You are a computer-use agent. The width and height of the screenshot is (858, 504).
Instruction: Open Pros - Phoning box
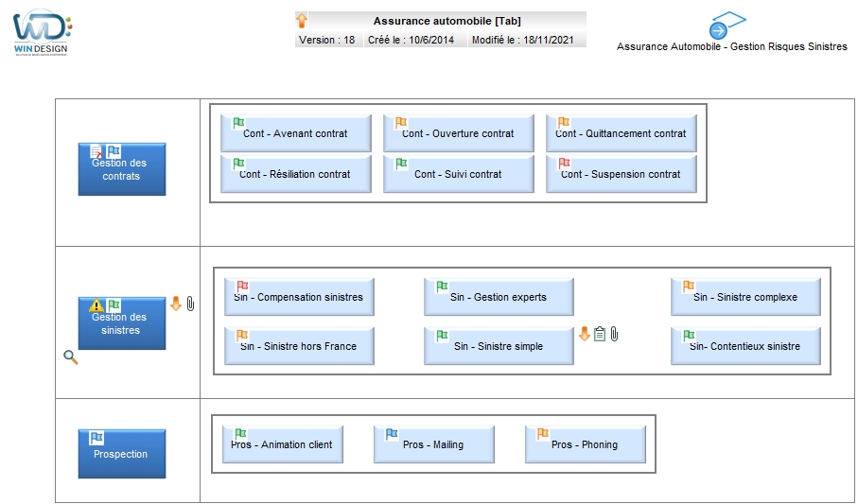pyautogui.click(x=585, y=444)
